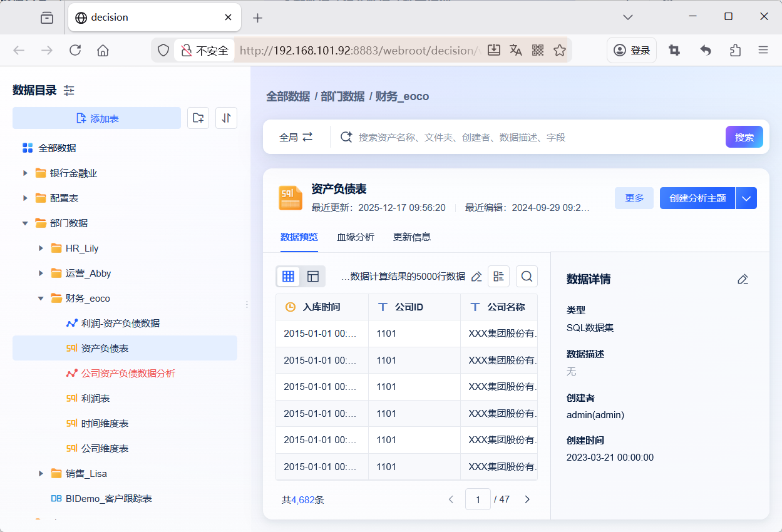Click the browser translate page icon

click(516, 50)
